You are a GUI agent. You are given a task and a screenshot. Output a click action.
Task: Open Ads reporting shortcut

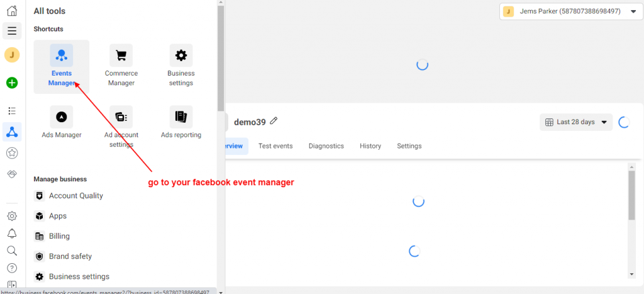pyautogui.click(x=181, y=123)
